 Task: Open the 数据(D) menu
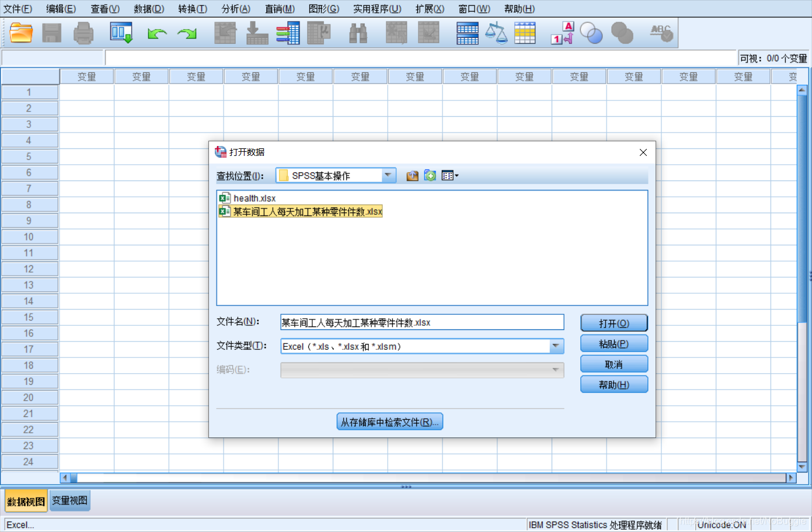[x=149, y=9]
